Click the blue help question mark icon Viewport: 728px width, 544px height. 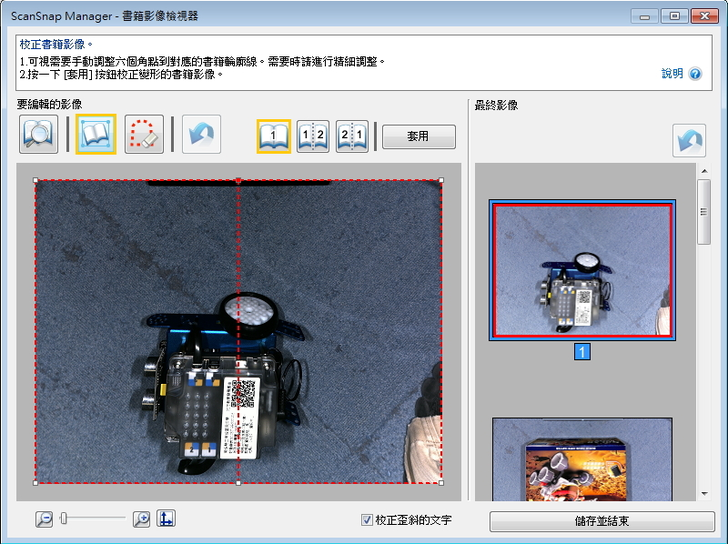click(x=695, y=74)
